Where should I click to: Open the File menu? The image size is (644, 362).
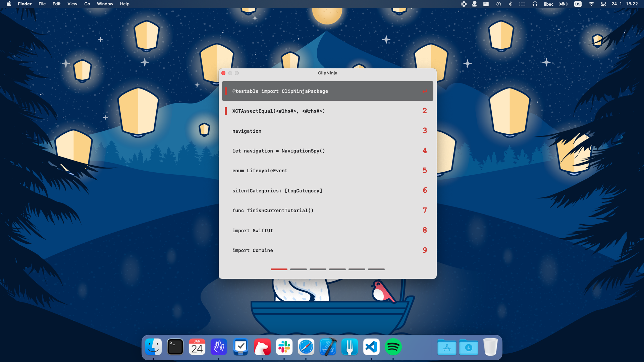click(42, 4)
